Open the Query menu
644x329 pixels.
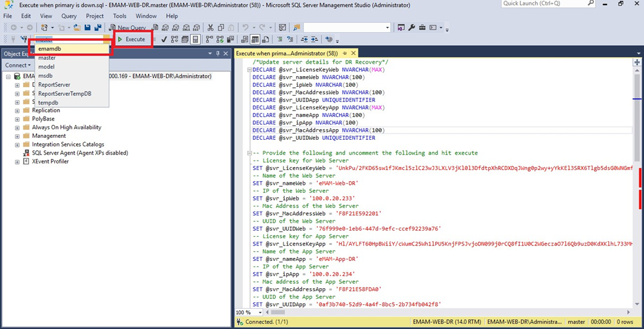[69, 16]
